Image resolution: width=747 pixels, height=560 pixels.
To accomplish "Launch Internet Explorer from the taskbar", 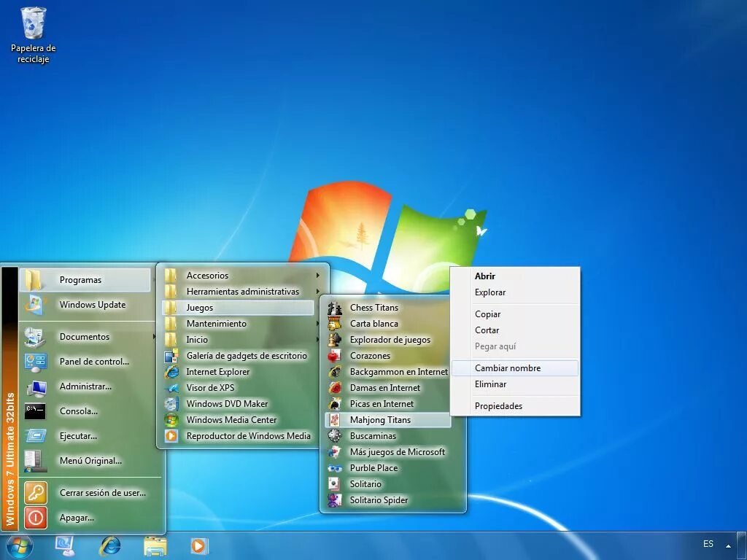I will (109, 546).
